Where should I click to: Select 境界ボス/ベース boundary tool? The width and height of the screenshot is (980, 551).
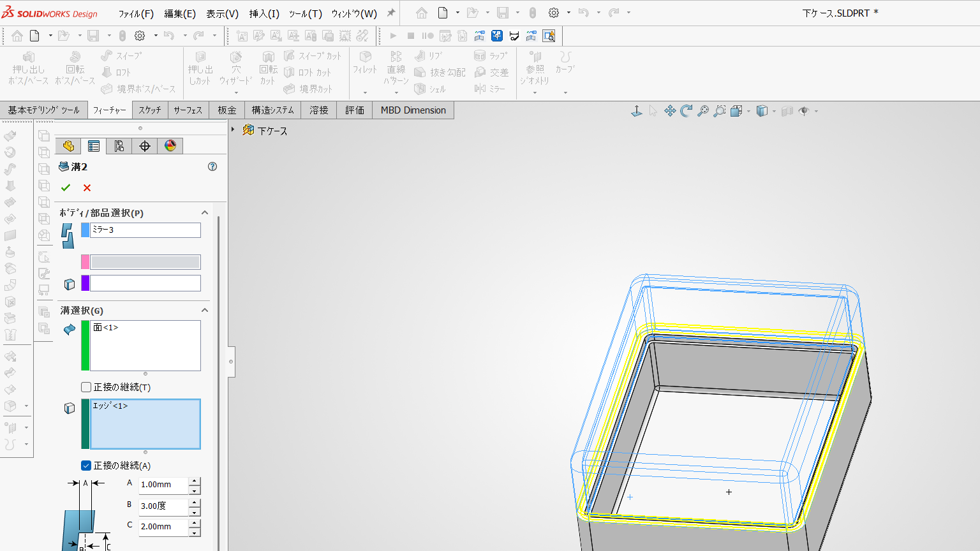click(x=138, y=89)
